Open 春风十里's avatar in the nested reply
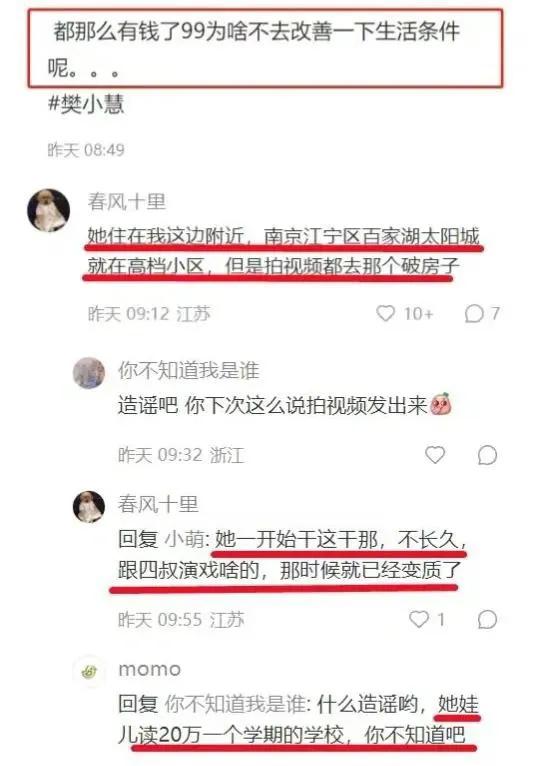 [88, 507]
